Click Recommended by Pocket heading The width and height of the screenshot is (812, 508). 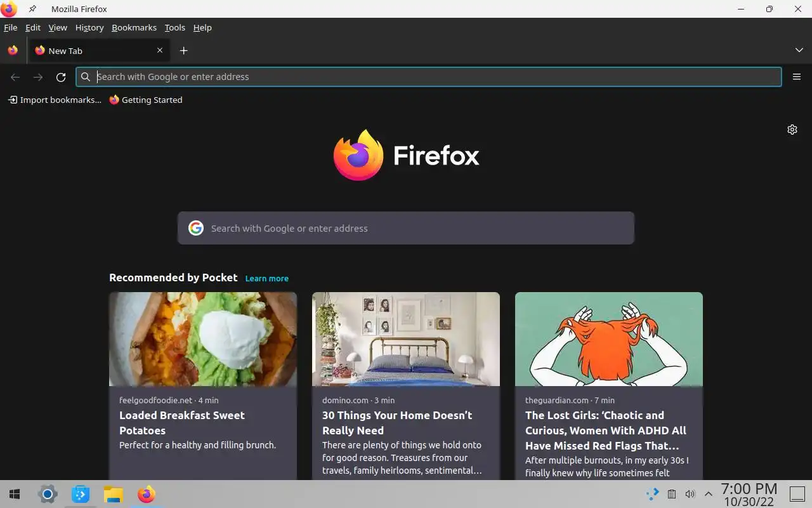[173, 277]
